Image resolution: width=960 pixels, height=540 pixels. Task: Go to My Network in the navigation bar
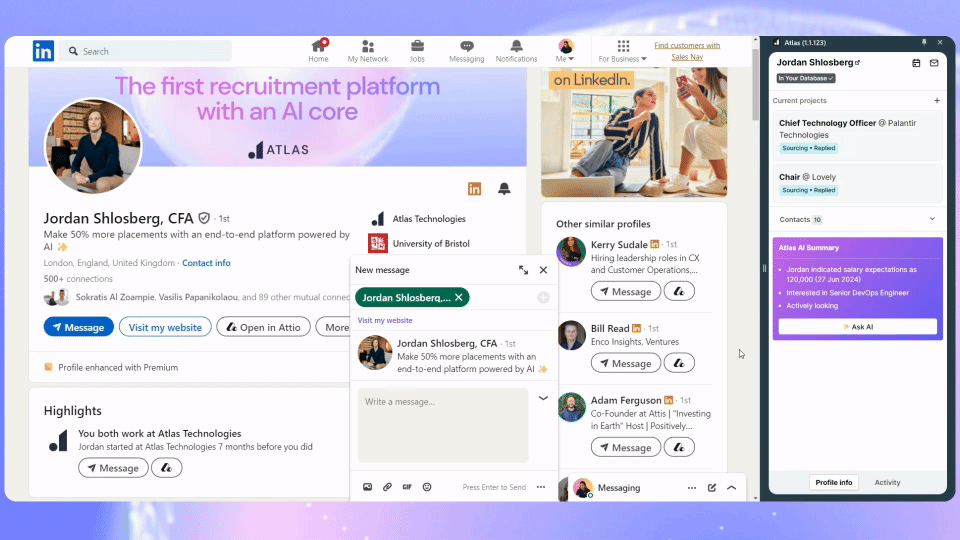click(x=368, y=52)
